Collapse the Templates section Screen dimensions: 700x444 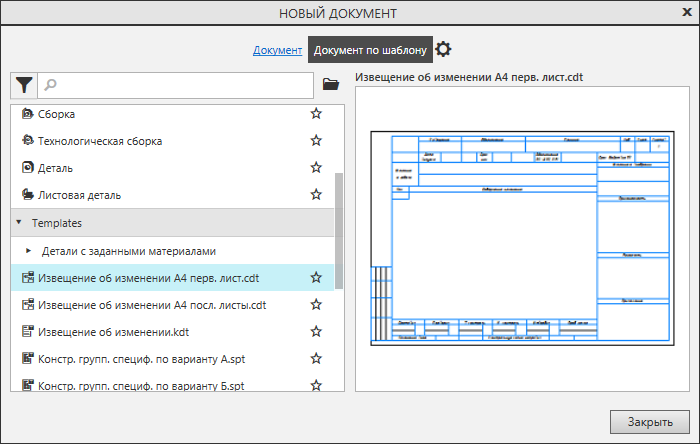[19, 223]
